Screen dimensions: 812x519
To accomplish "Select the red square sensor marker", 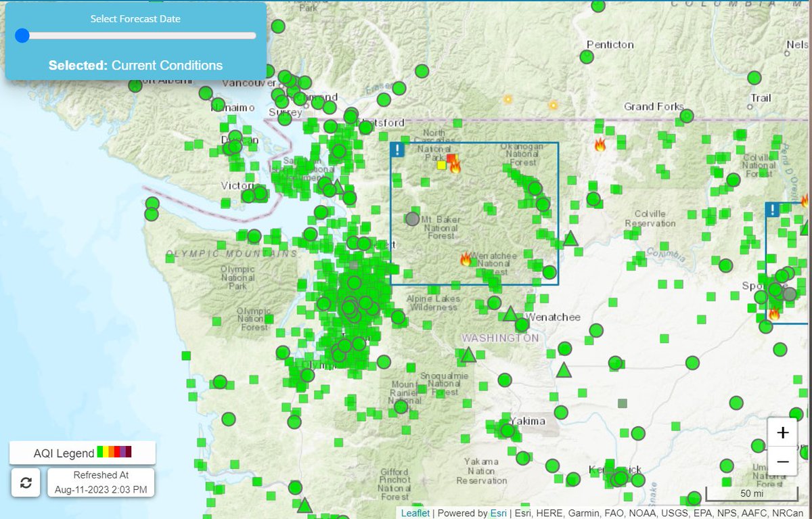I will tap(451, 158).
